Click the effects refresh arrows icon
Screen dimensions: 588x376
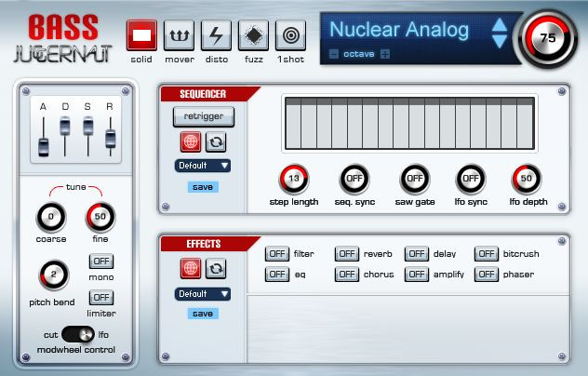click(216, 268)
